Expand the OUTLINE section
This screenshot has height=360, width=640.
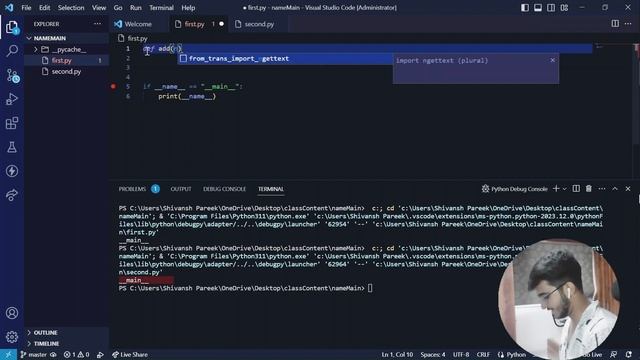[x=66, y=333]
